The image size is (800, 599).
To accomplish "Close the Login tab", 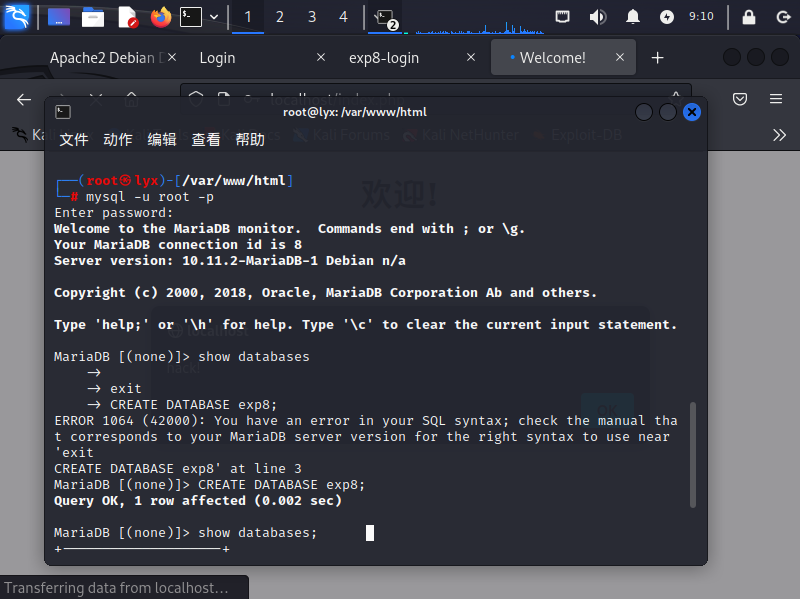I will (321, 58).
